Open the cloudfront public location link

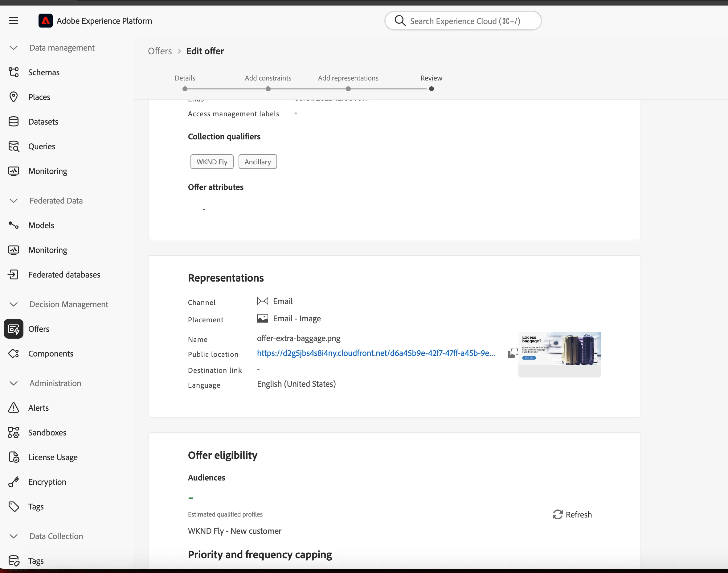coord(376,353)
